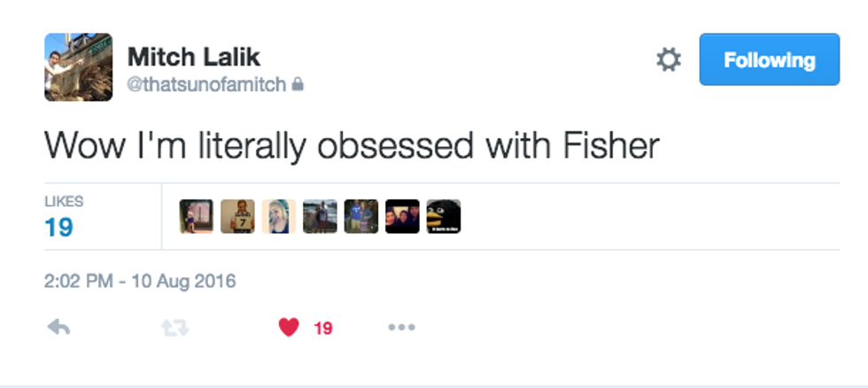Open the waterfront couple liker avatar

pyautogui.click(x=320, y=216)
